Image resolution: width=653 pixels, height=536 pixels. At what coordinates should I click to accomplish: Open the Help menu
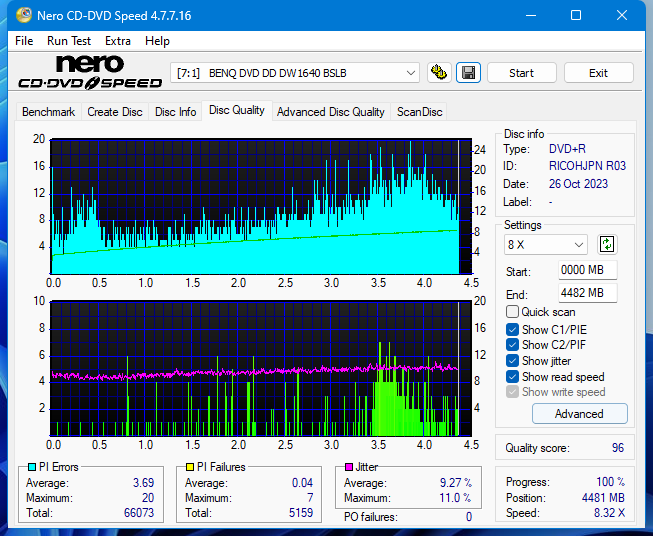(x=157, y=41)
